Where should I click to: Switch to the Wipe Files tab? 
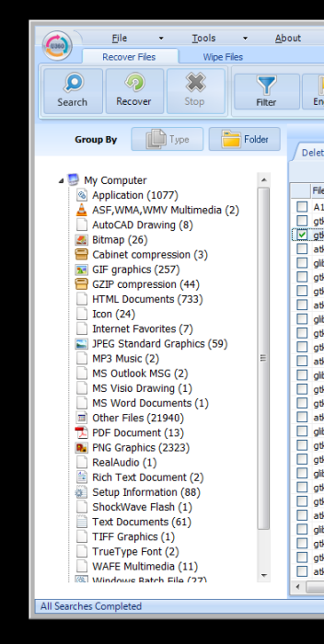pyautogui.click(x=223, y=57)
